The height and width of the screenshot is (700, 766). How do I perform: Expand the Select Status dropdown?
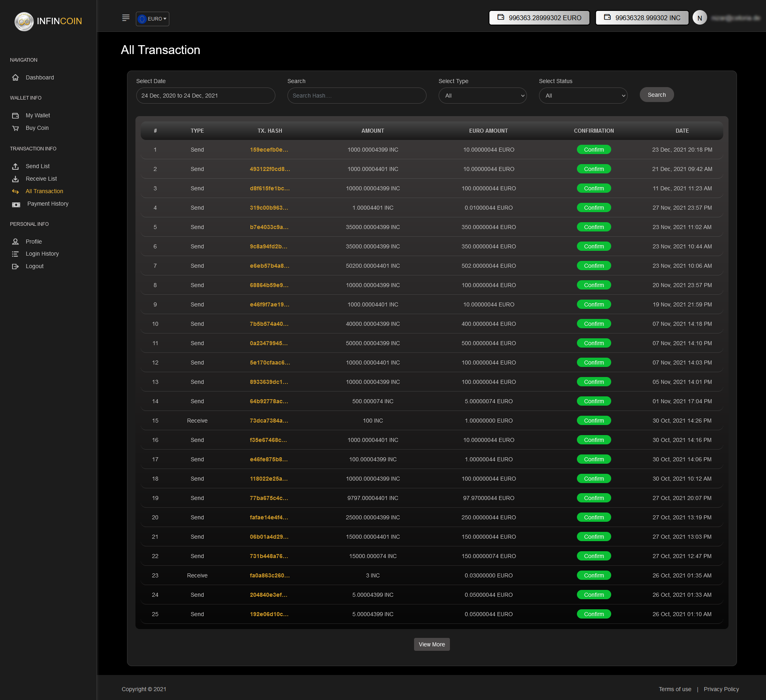[x=583, y=96]
